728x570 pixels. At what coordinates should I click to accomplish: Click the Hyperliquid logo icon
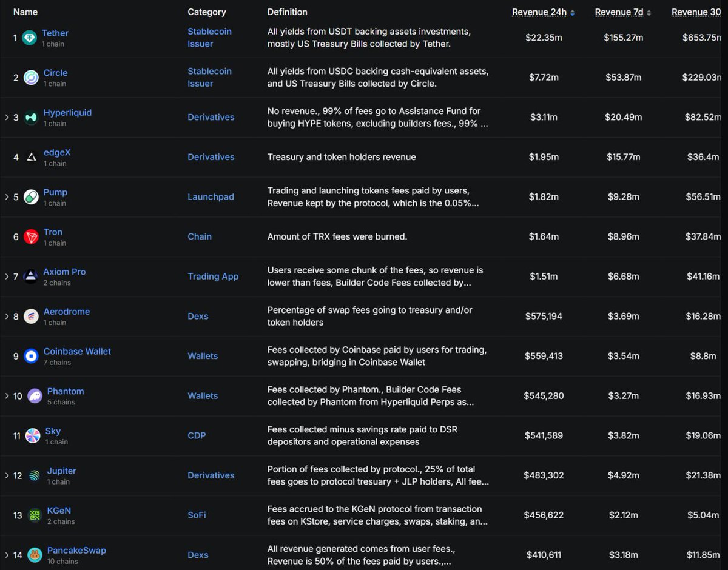(31, 118)
